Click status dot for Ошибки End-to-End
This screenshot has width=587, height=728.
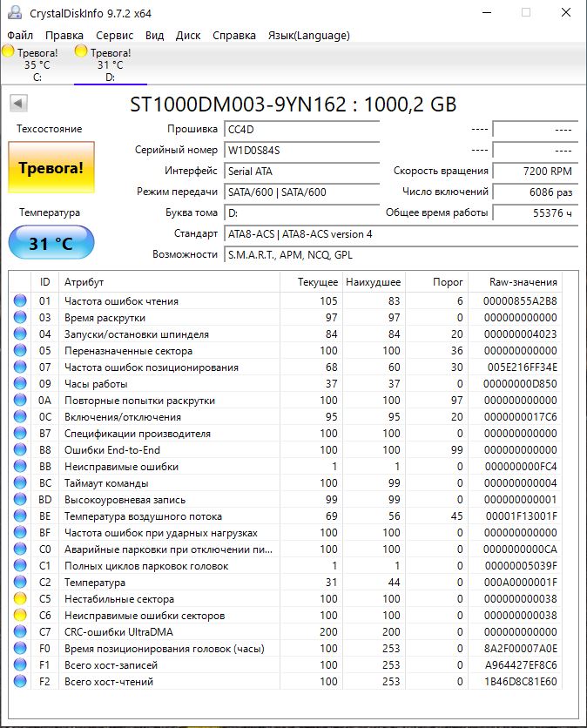point(20,449)
